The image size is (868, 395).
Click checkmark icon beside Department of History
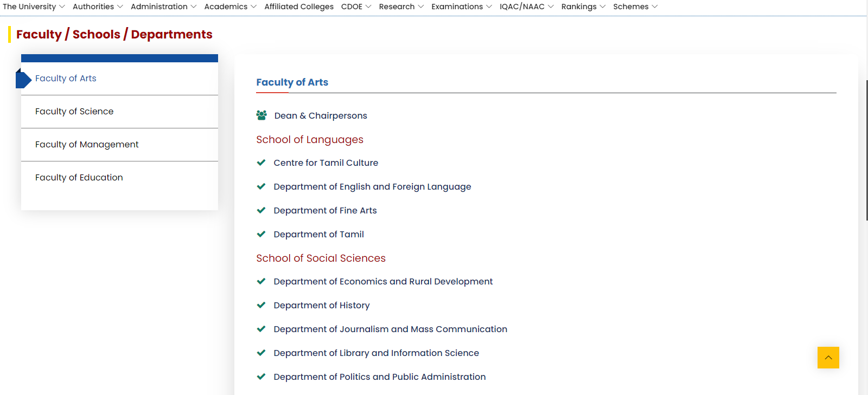click(261, 305)
